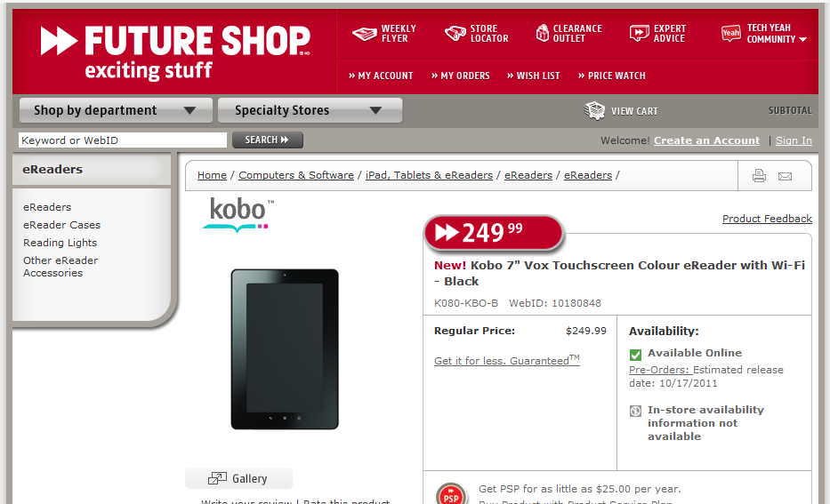This screenshot has width=830, height=504.
Task: Click the Search button
Action: tap(267, 140)
